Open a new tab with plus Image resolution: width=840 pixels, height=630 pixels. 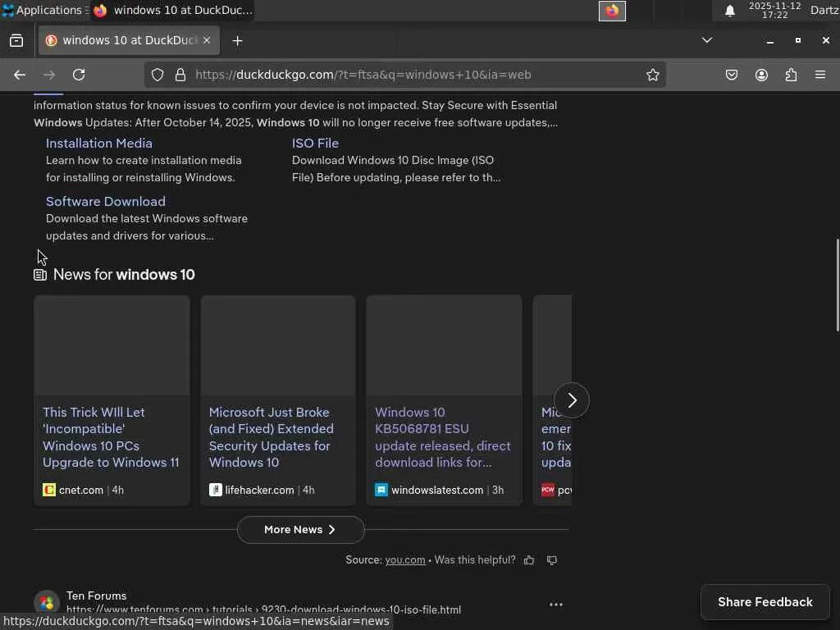click(237, 41)
